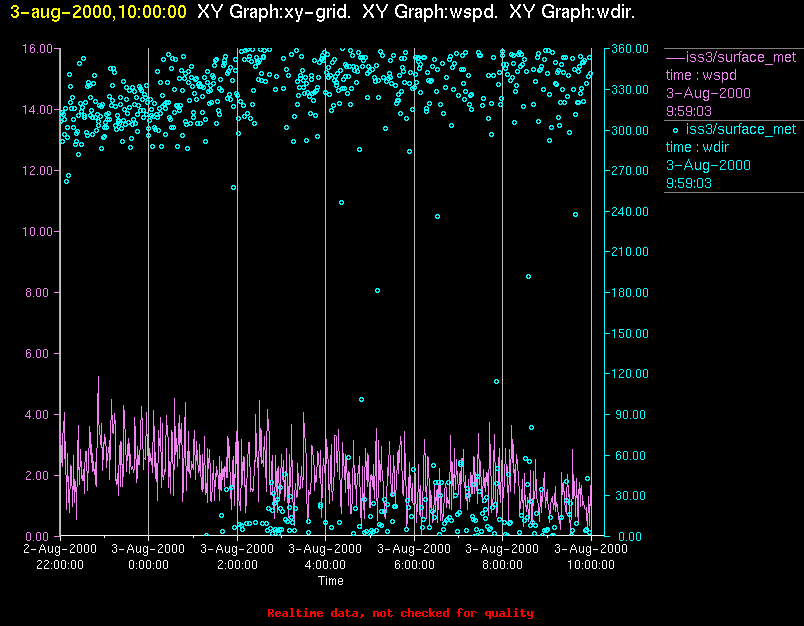Click the pink legend date 3-Aug-2000
The width and height of the screenshot is (804, 626).
[708, 93]
